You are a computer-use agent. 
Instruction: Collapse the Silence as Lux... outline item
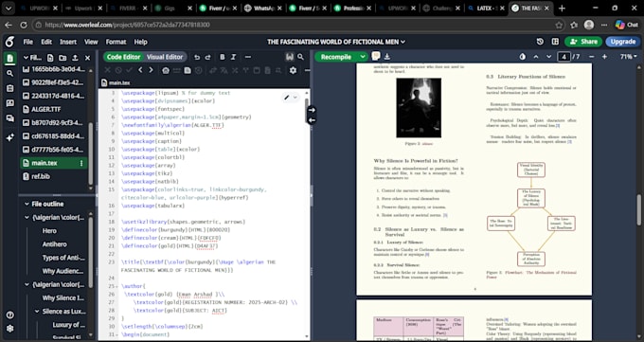(37, 312)
